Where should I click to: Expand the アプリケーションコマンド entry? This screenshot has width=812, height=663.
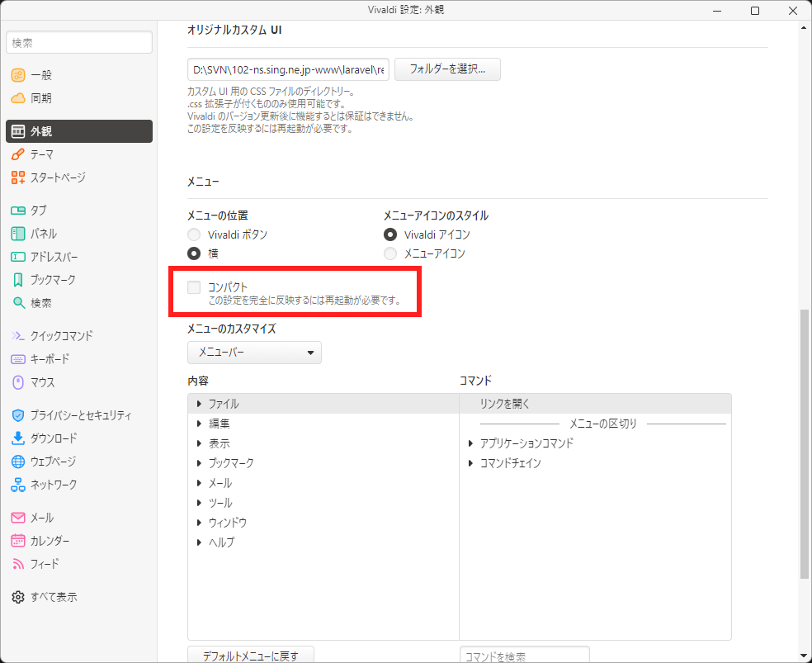[470, 443]
